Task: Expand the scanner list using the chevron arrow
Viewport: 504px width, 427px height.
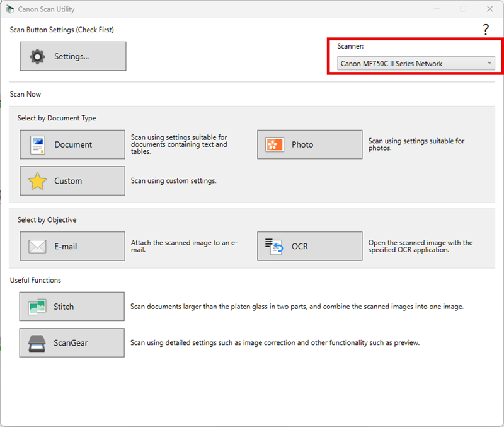Action: click(x=489, y=64)
